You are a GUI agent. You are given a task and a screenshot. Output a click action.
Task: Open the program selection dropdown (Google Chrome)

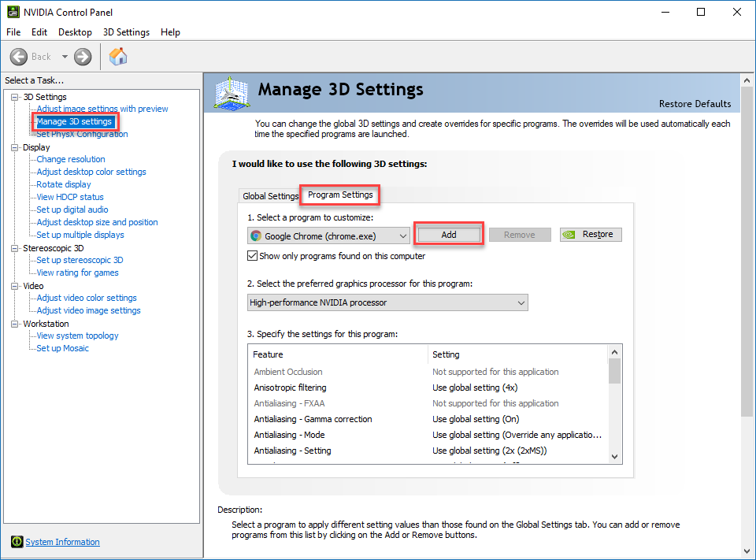pos(328,235)
